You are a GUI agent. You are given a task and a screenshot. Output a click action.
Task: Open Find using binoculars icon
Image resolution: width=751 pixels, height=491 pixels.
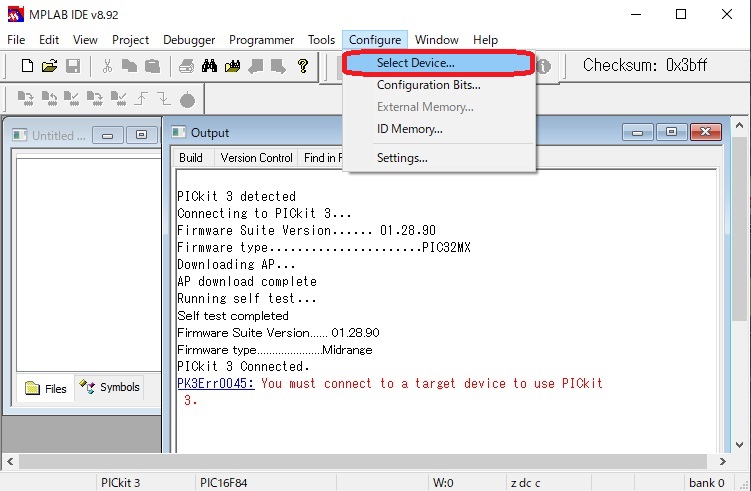point(209,66)
